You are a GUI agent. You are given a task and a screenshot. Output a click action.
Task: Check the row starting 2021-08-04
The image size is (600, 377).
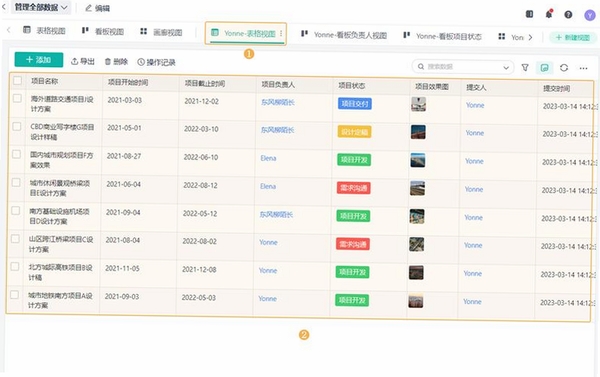click(15, 239)
